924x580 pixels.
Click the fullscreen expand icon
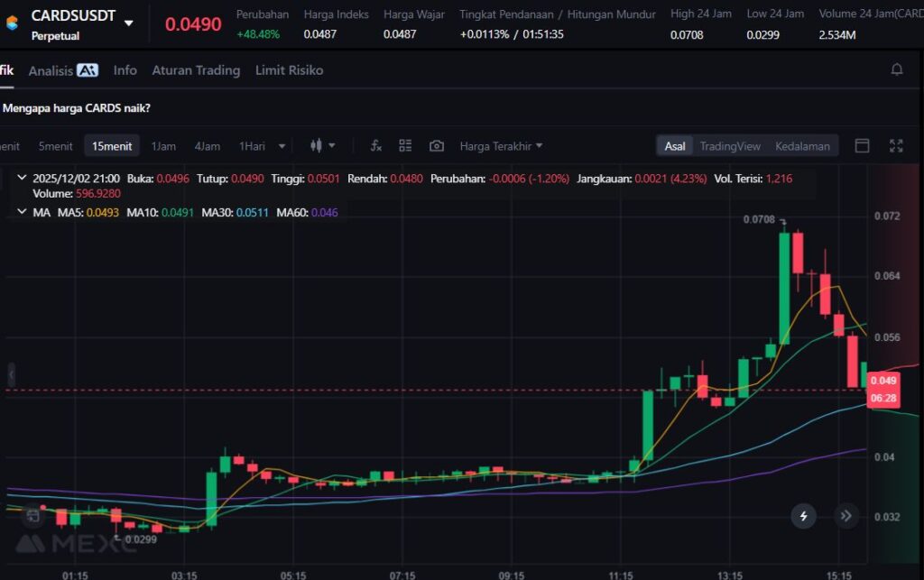(x=896, y=146)
